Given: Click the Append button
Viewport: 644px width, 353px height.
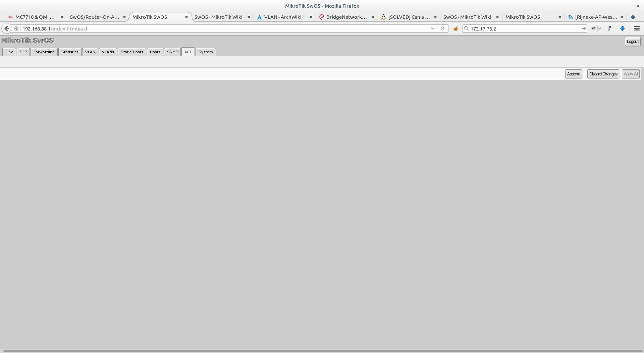Looking at the screenshot, I should (573, 74).
